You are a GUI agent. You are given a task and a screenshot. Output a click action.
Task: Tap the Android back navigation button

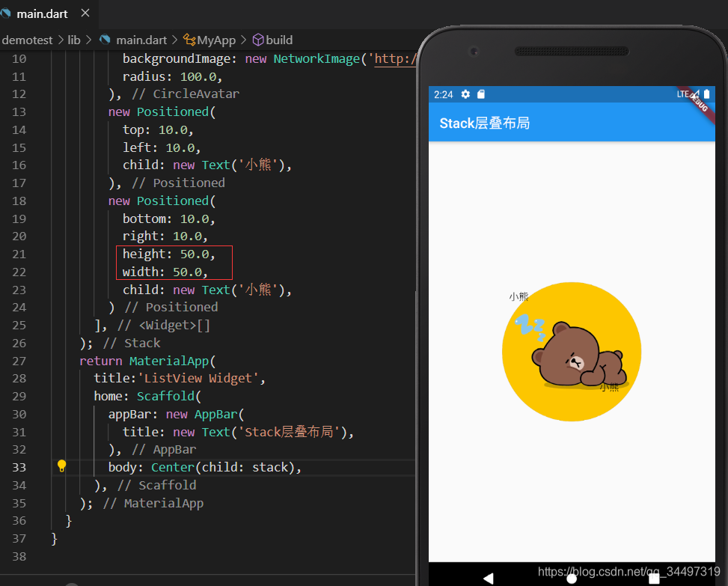click(488, 578)
